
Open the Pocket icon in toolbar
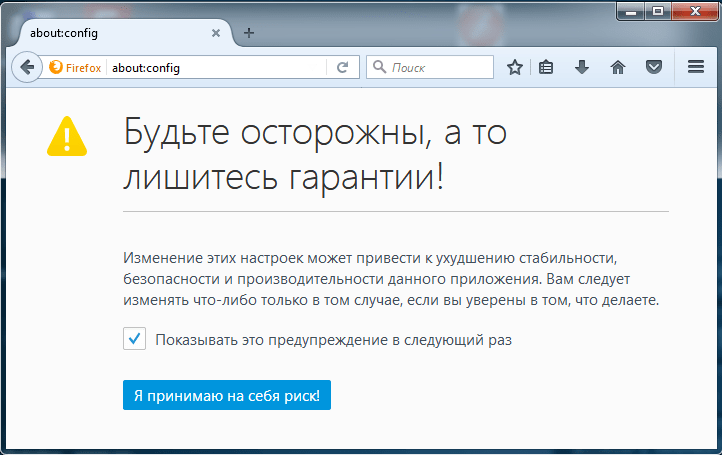coord(654,67)
